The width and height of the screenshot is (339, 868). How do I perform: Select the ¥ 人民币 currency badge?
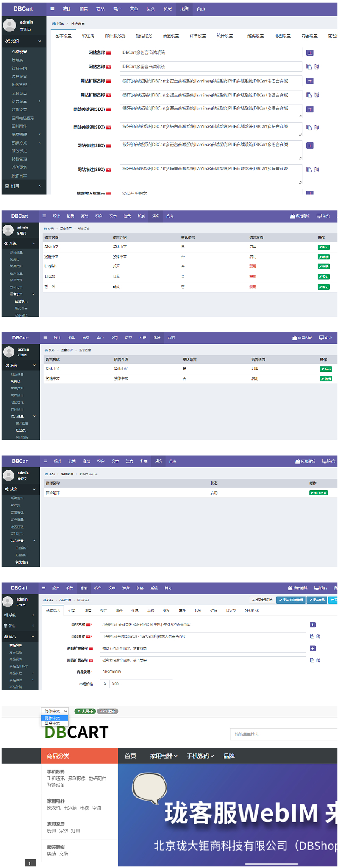point(85,711)
